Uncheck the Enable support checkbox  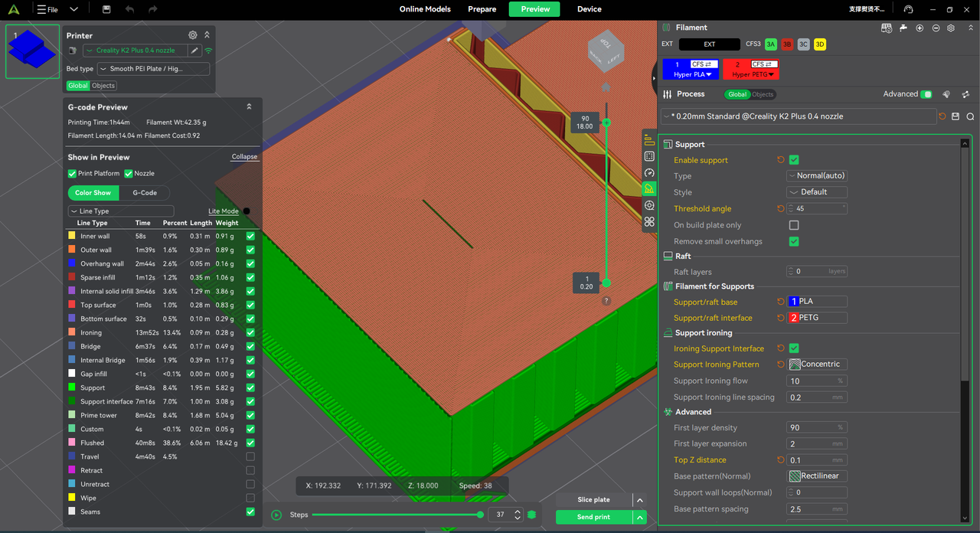tap(794, 160)
